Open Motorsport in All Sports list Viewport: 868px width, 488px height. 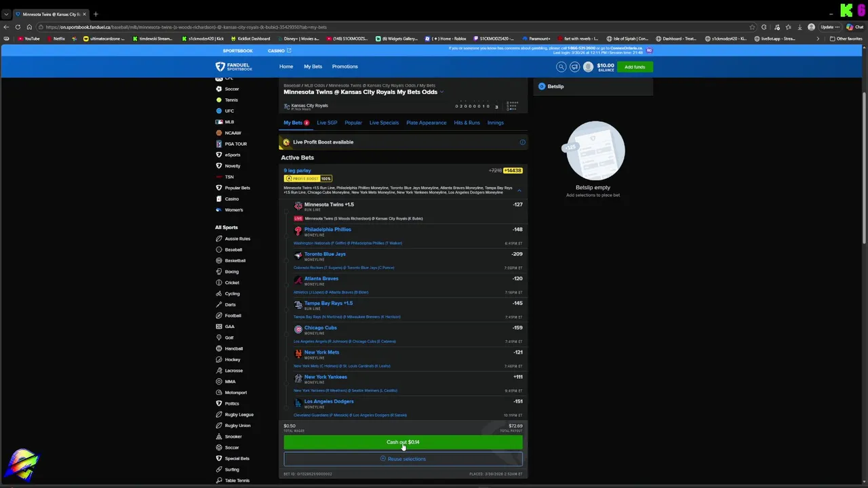[x=236, y=392]
